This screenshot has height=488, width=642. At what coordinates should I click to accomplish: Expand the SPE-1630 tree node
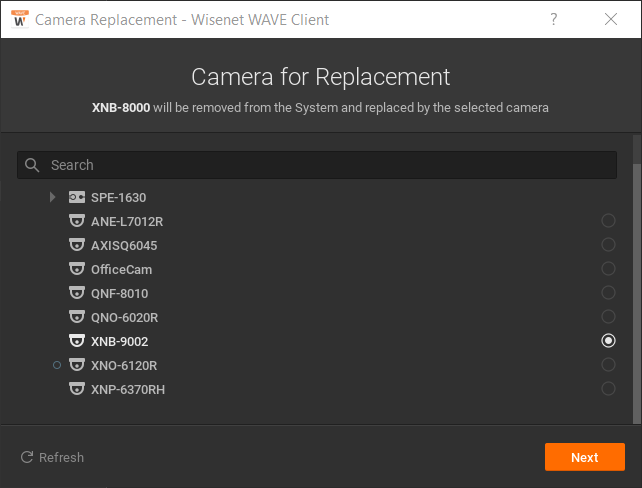(52, 197)
